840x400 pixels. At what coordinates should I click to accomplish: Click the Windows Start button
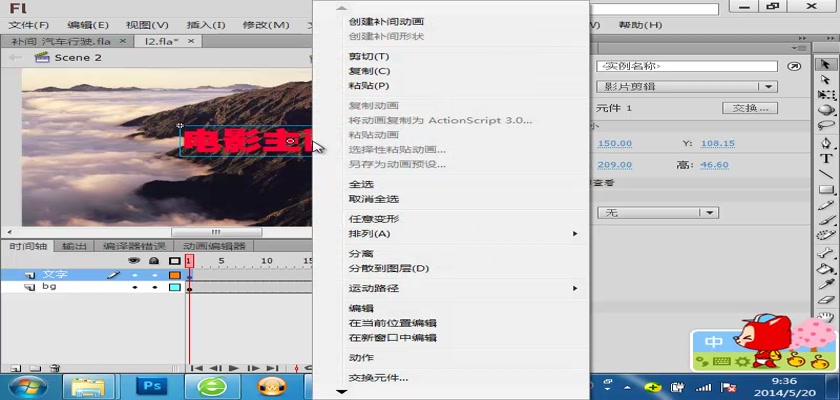[x=27, y=387]
